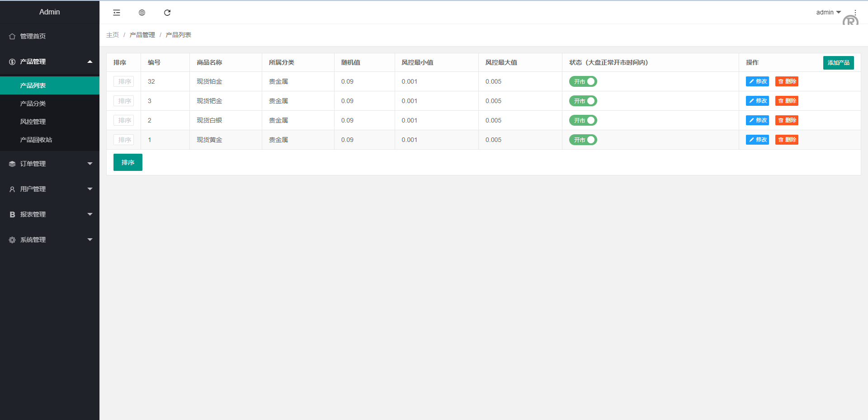Screen dimensions: 868x420
Task: Go to 风控管理 sidebar item
Action: pos(33,122)
